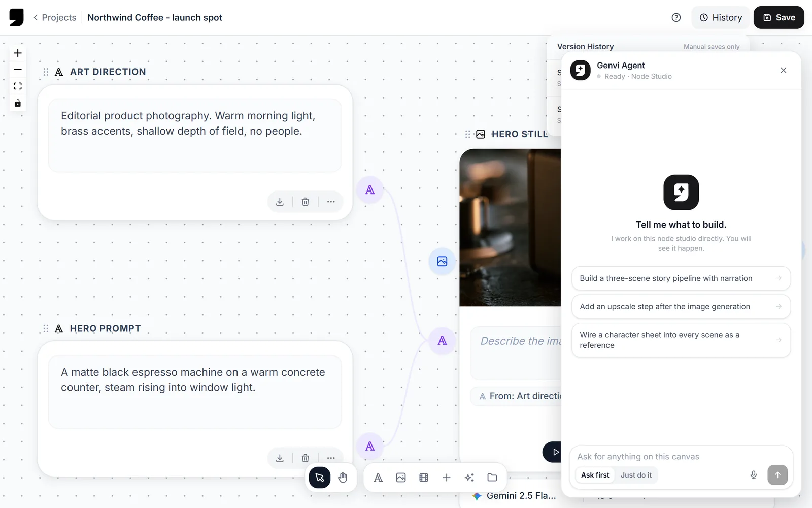The image size is (812, 508).
Task: Delete the Art Direction node
Action: 306,202
